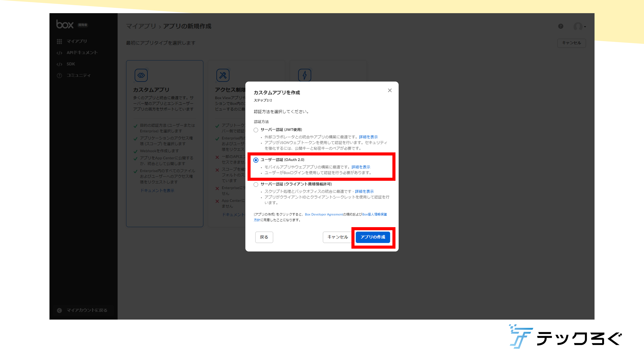This screenshot has height=362, width=644.
Task: Open コミュニティ in the sidebar
Action: coord(78,75)
